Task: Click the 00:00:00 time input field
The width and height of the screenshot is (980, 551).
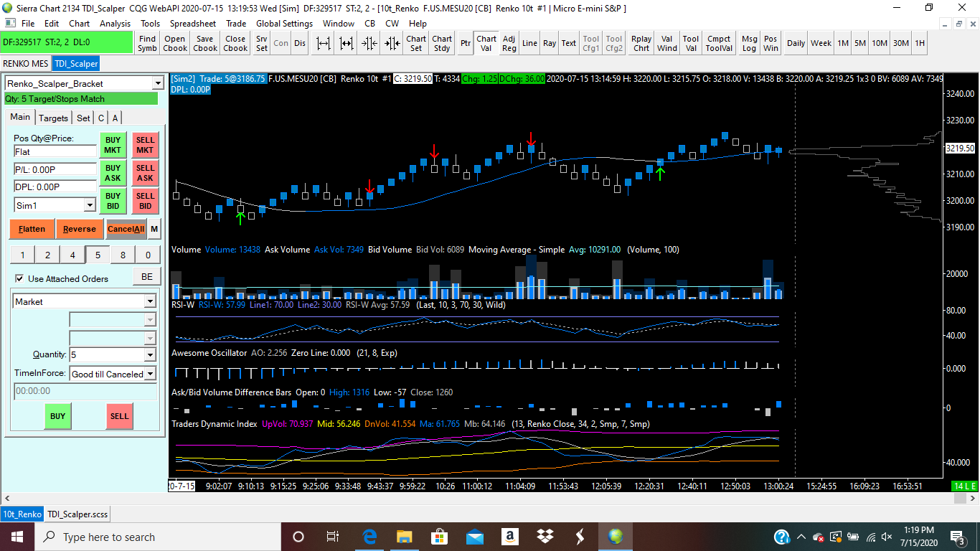Action: [x=85, y=391]
